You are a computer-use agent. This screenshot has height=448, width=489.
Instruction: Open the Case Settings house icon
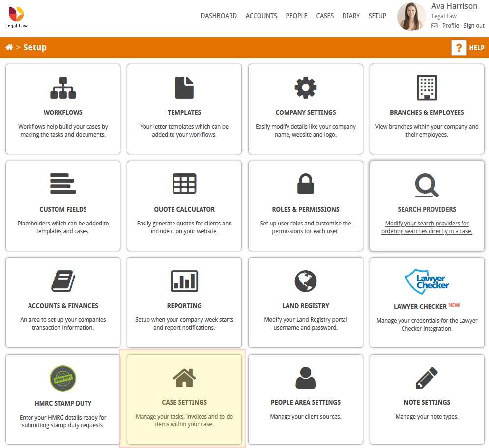[184, 377]
